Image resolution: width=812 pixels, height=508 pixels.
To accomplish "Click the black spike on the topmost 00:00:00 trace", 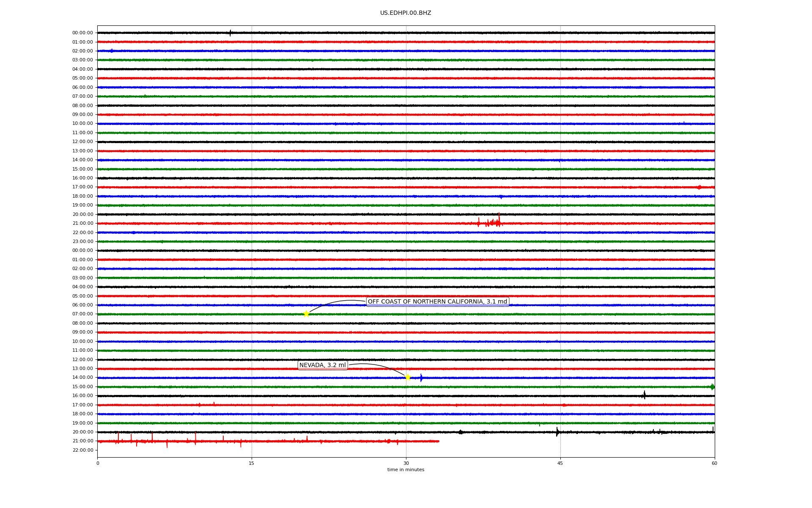I will pos(230,33).
